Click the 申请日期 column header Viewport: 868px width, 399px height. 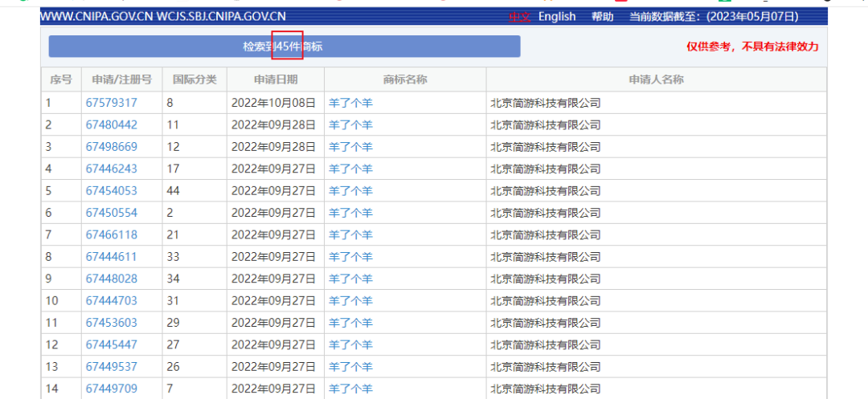[276, 79]
